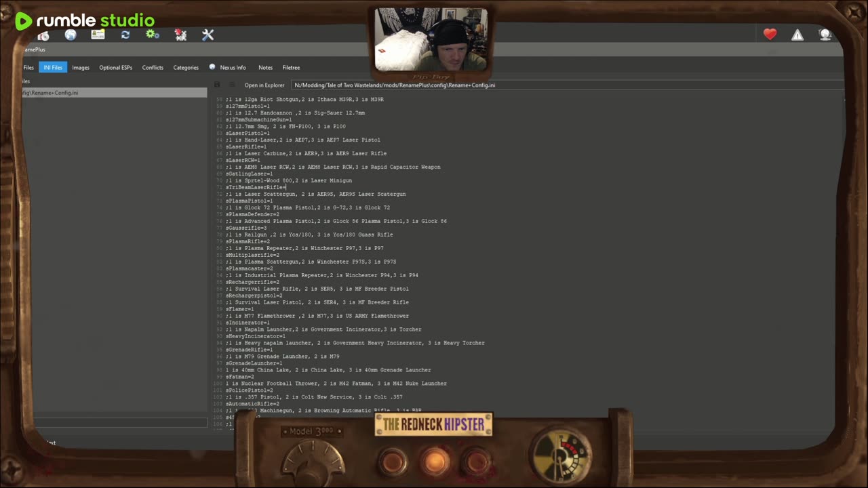Open the Profiles card icon
Image resolution: width=868 pixels, height=488 pixels.
98,35
